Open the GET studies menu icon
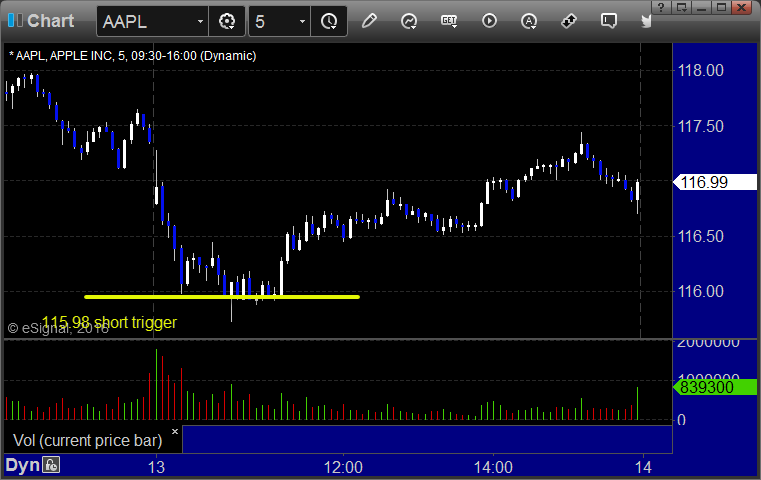Image resolution: width=761 pixels, height=480 pixels. (x=449, y=21)
